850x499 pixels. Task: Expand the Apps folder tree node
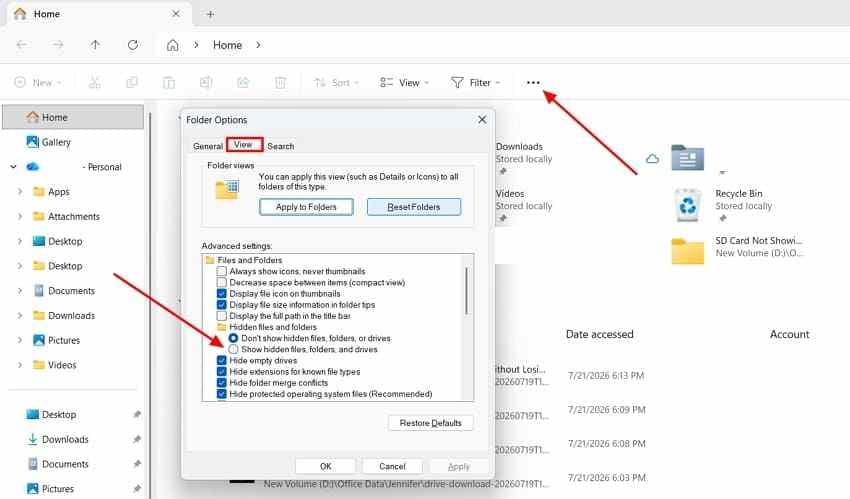coord(20,192)
